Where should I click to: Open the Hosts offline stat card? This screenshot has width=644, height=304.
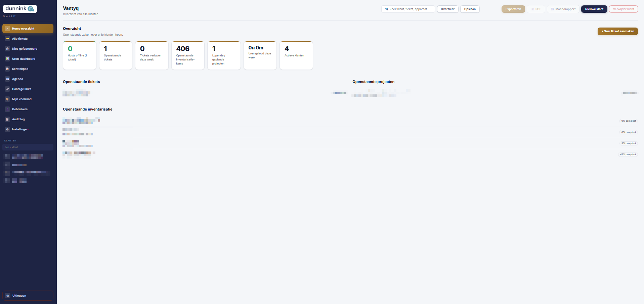(x=80, y=55)
